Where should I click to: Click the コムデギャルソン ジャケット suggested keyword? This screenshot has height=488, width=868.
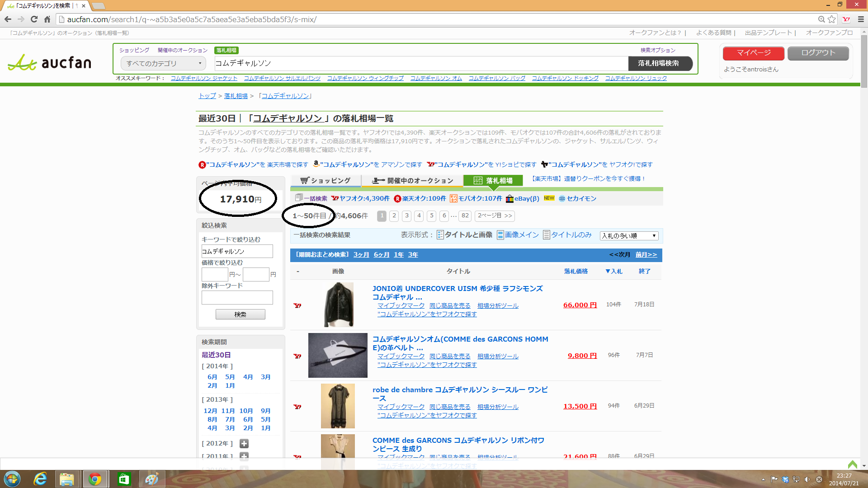pos(204,78)
